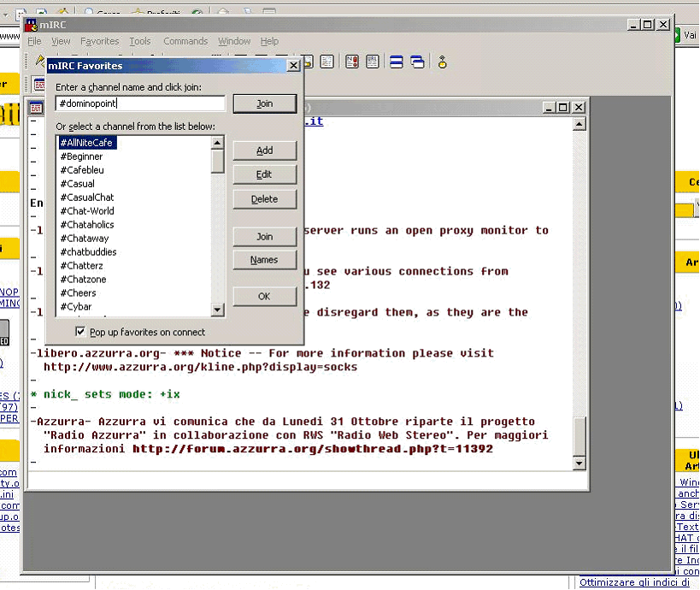Maximize the Status window
The width and height of the screenshot is (700, 590).
tap(563, 107)
